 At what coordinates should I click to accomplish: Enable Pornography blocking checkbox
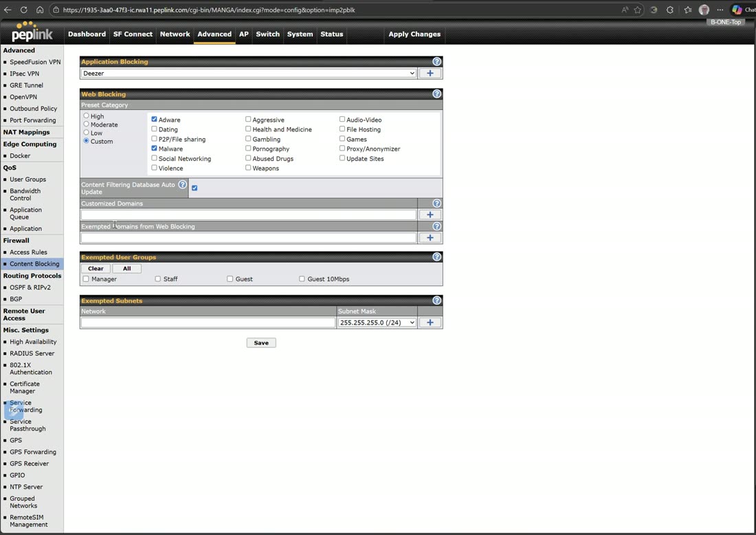[x=248, y=148]
